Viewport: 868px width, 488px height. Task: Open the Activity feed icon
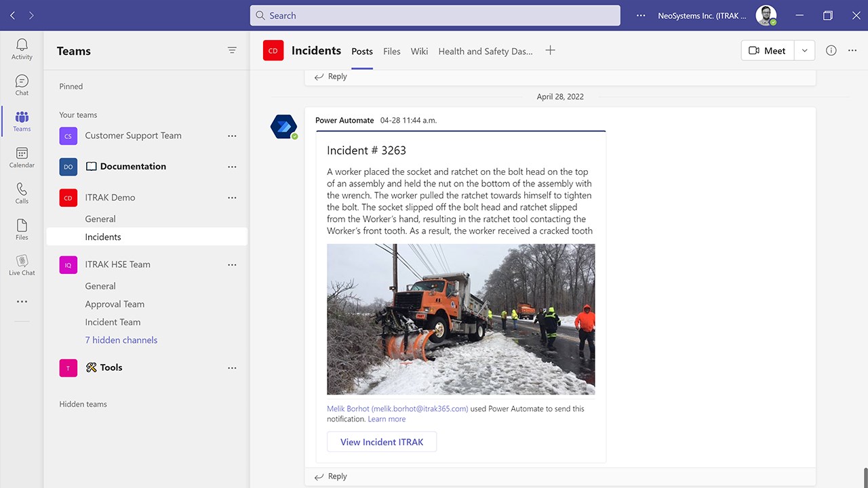click(22, 49)
